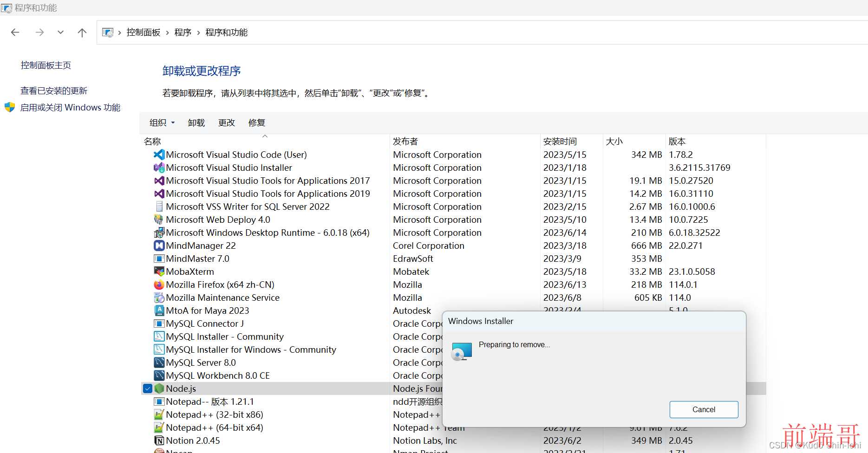Click Mobatek publisher cell

point(411,272)
